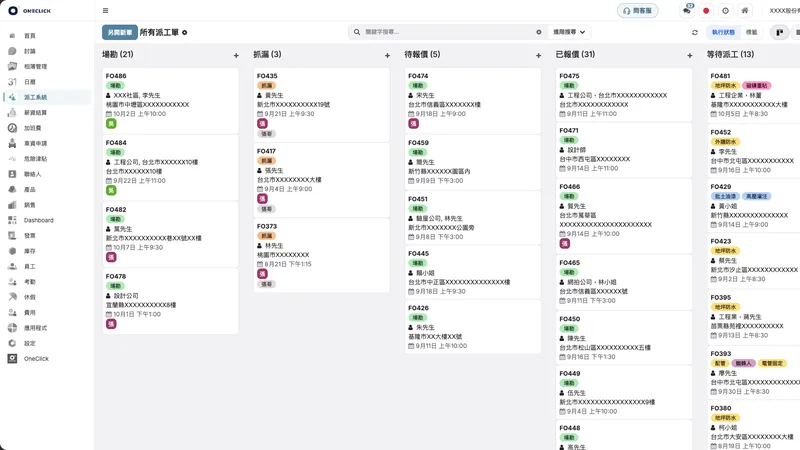
Task: Select the kanban board view toggle
Action: [779, 32]
